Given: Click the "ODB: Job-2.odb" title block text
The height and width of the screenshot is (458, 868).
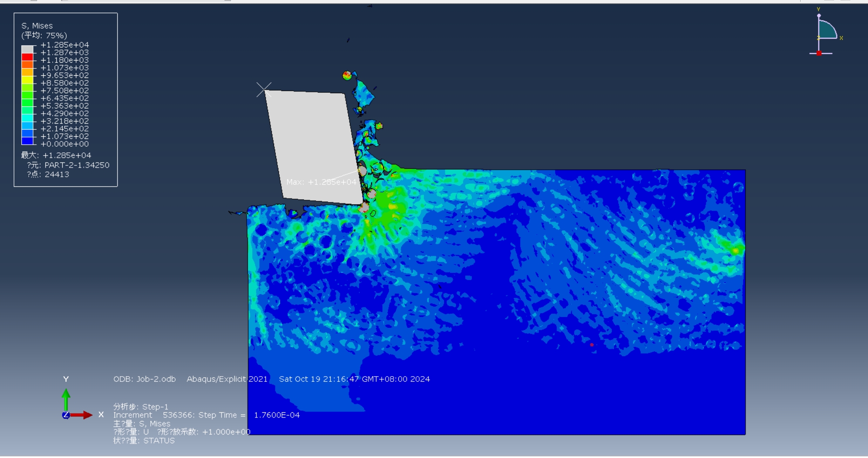Looking at the screenshot, I should point(145,379).
